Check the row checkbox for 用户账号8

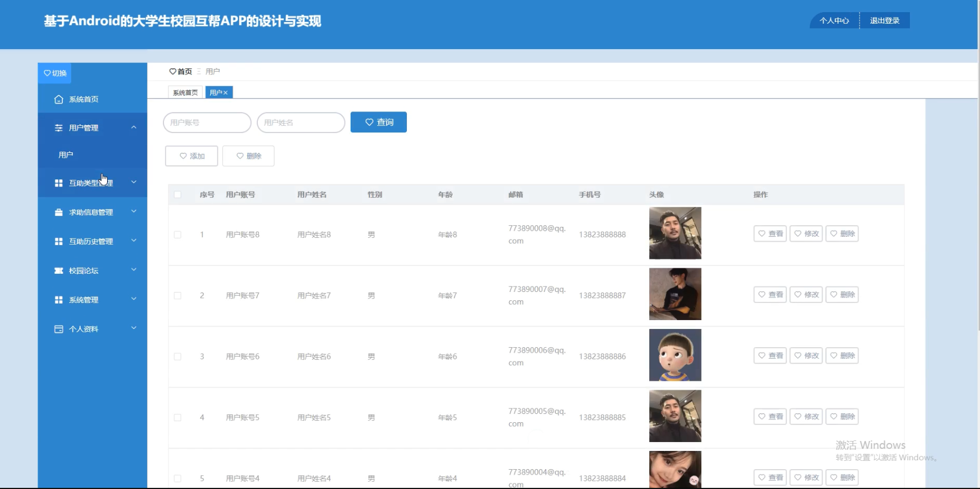177,235
